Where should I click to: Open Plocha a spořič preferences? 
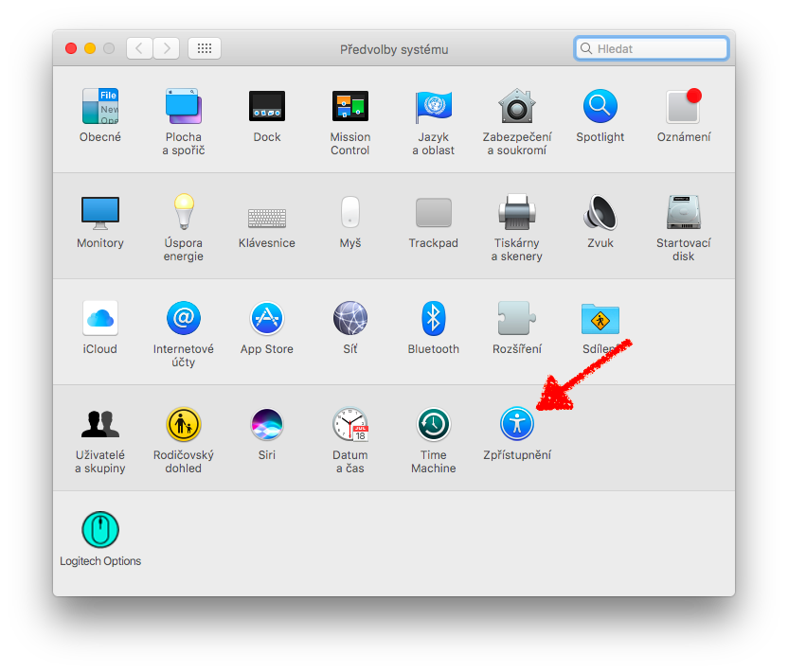point(184,106)
